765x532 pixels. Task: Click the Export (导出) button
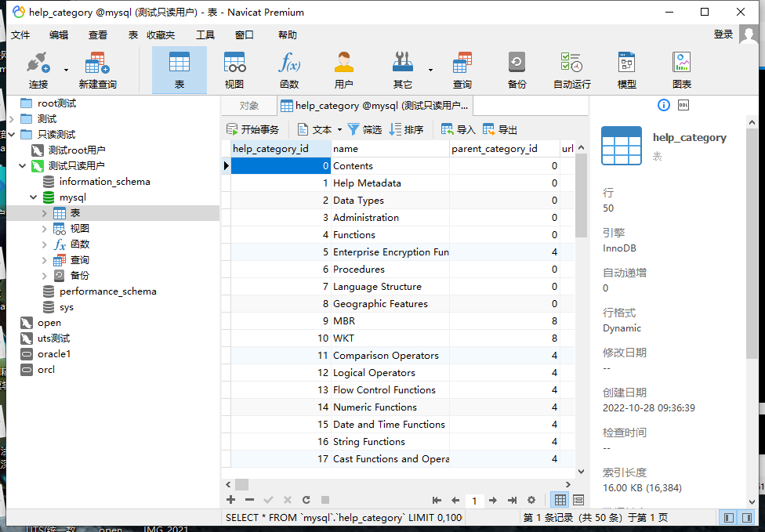pos(499,130)
